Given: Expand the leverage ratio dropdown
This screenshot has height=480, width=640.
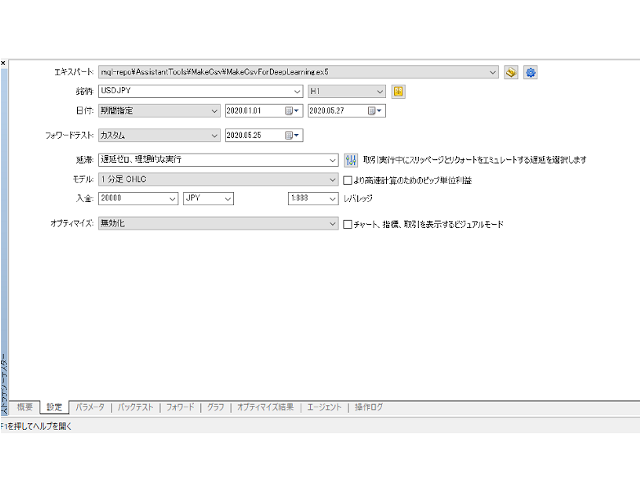Looking at the screenshot, I should (x=333, y=199).
